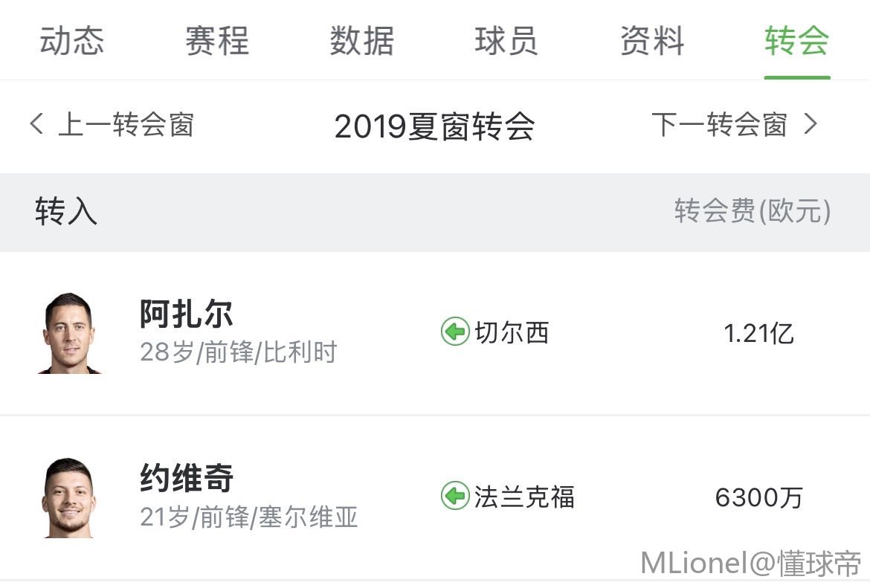Image resolution: width=870 pixels, height=588 pixels.
Task: Open the 动态 tab
Action: tap(72, 41)
